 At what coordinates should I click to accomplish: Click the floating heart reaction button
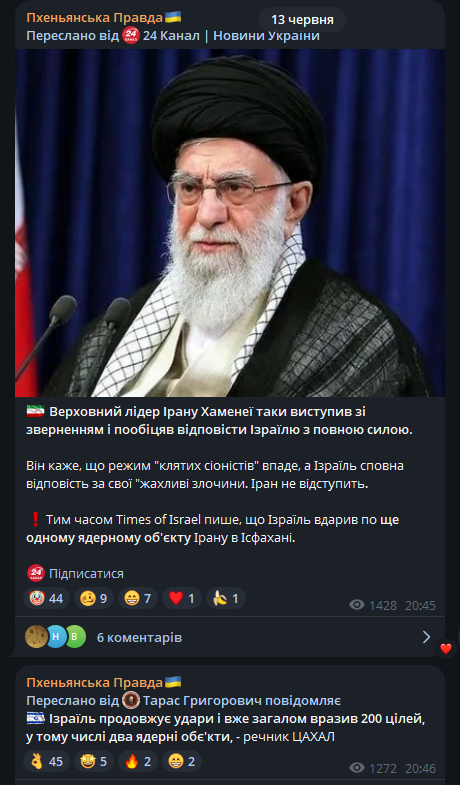click(445, 649)
